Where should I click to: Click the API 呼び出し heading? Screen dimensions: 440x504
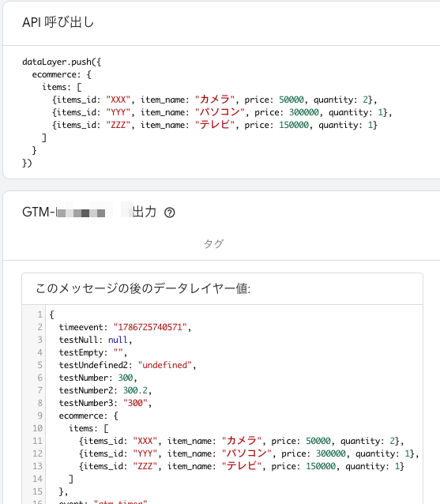tap(58, 22)
